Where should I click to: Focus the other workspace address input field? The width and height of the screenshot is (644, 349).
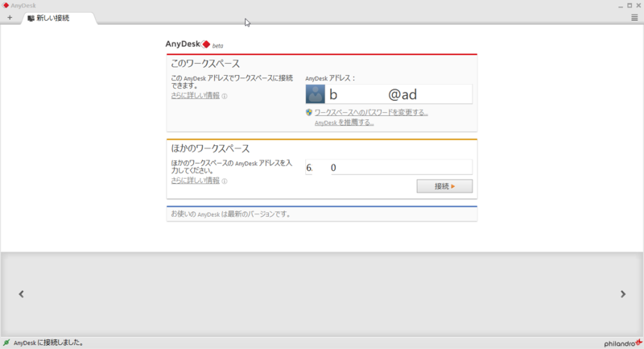(x=389, y=168)
